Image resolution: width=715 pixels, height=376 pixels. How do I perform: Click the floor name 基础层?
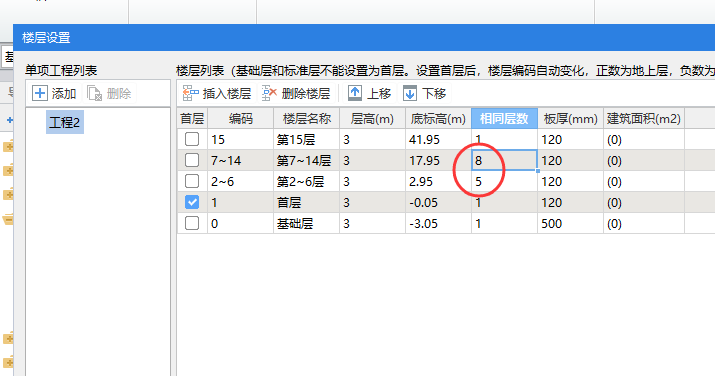pyautogui.click(x=306, y=223)
